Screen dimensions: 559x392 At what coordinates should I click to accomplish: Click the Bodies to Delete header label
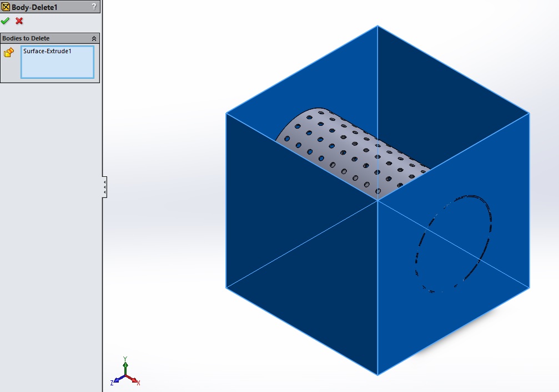26,38
